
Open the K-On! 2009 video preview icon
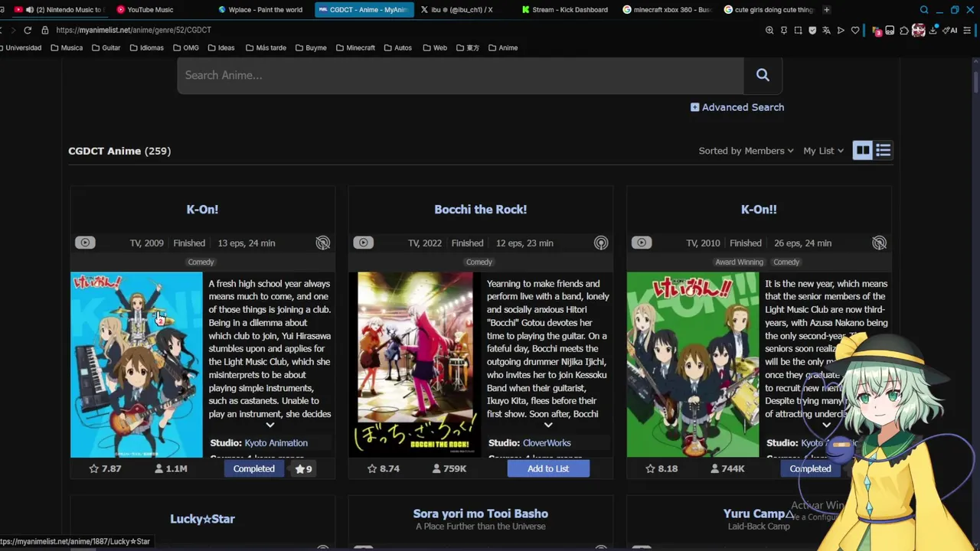pyautogui.click(x=85, y=243)
